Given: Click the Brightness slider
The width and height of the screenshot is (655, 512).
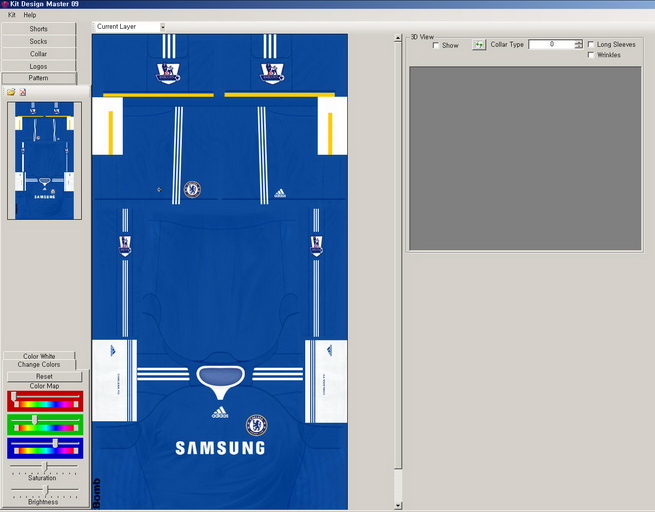Looking at the screenshot, I should pos(44,489).
